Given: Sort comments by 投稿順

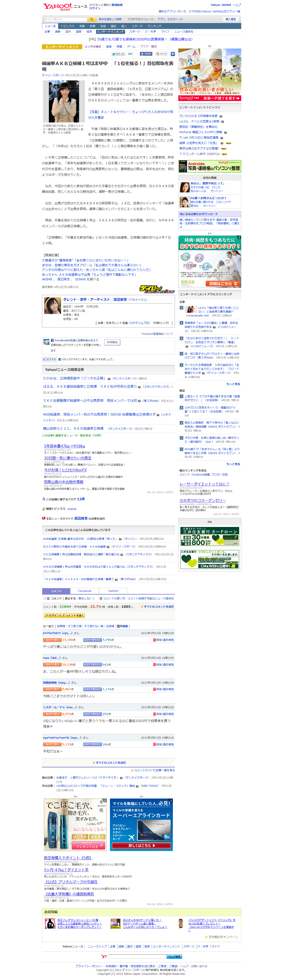Looking at the screenshot, I should 61,626.
